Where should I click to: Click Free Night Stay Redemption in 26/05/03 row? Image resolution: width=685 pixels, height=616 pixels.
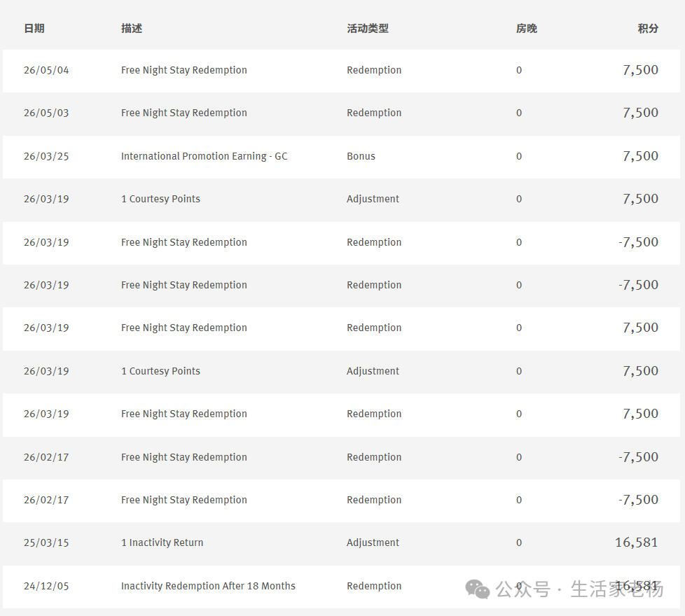point(184,113)
